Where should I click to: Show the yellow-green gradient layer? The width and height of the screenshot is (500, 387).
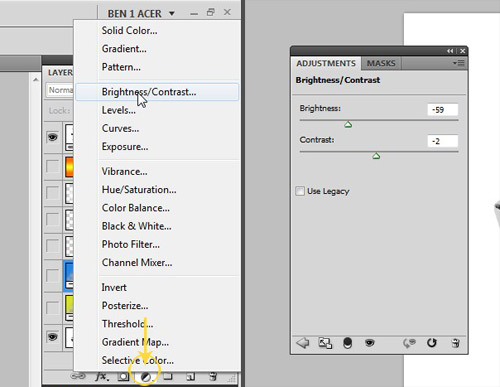coord(53,308)
